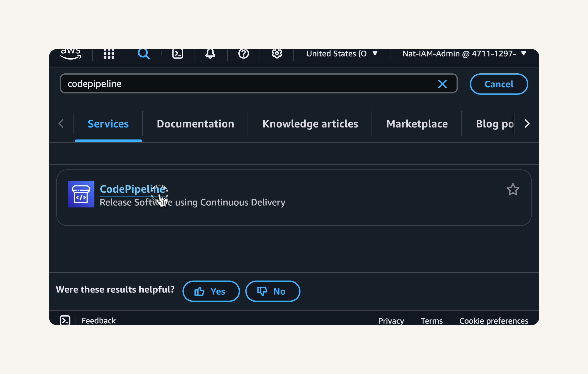Screen dimensions: 588x374
Task: Click the blue search magnifier icon
Action: coord(144,54)
